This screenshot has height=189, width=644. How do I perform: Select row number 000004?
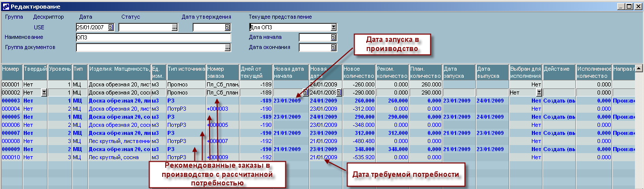click(11, 109)
